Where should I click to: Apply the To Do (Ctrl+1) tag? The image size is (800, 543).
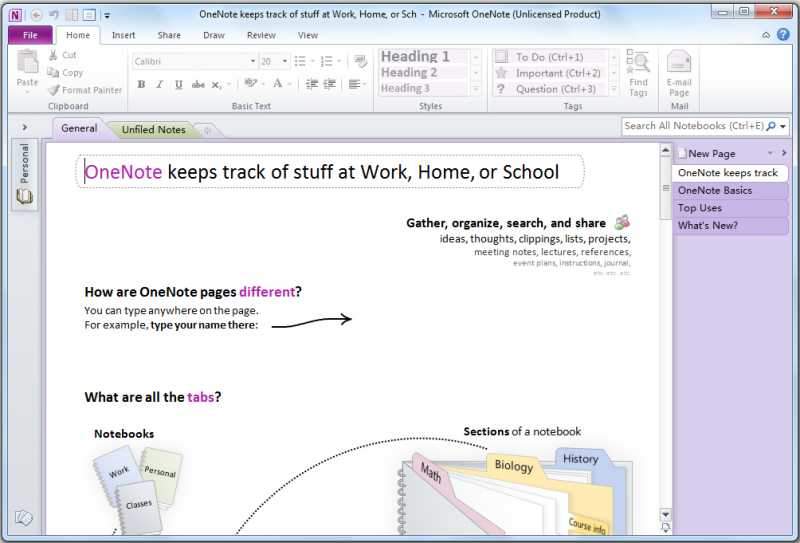tap(551, 57)
